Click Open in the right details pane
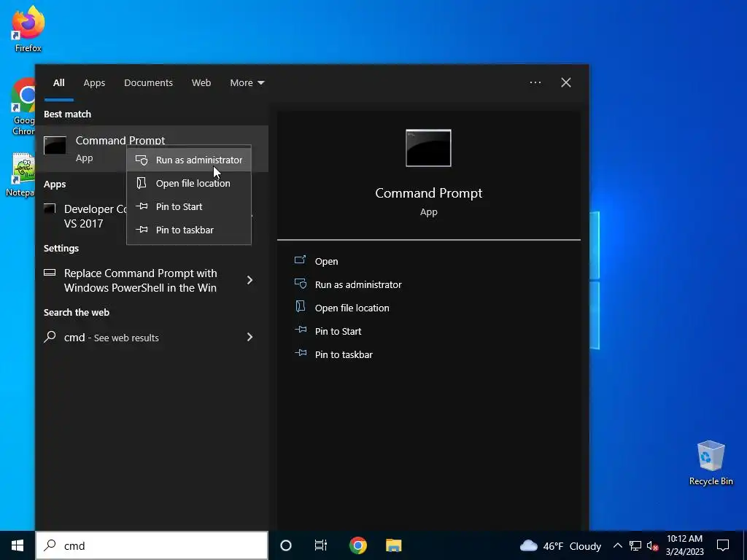 click(x=326, y=262)
